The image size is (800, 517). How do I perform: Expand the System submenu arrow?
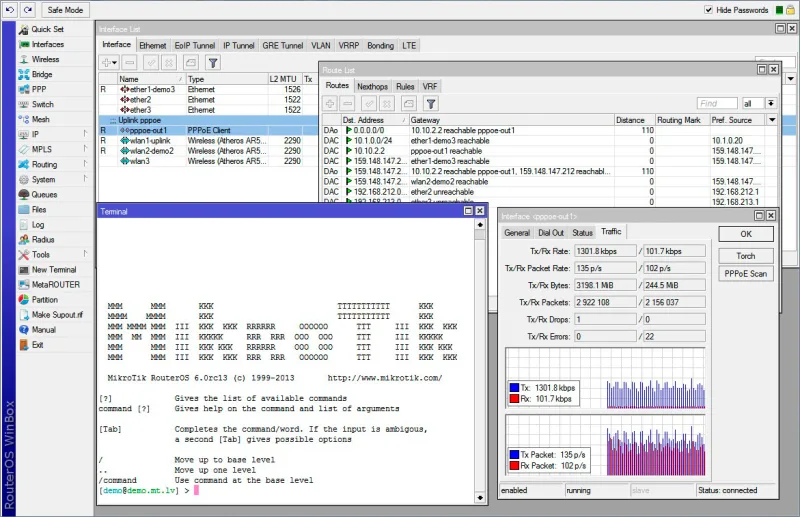coord(85,179)
